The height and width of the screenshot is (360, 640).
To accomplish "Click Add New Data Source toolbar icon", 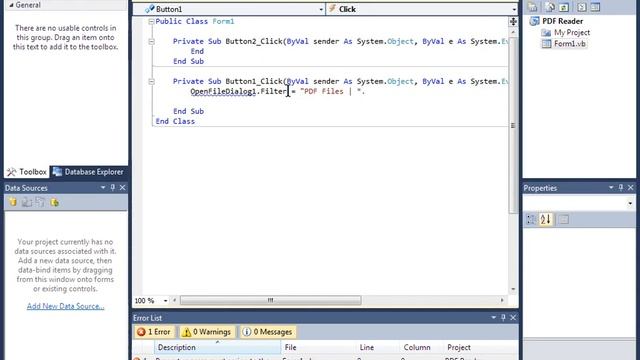I will [13, 202].
